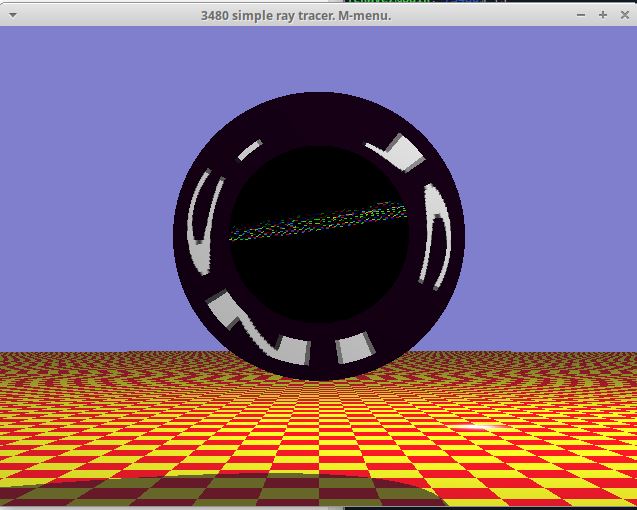Click the dark sphere's black center
Image resolution: width=637 pixels, height=510 pixels.
tap(319, 235)
